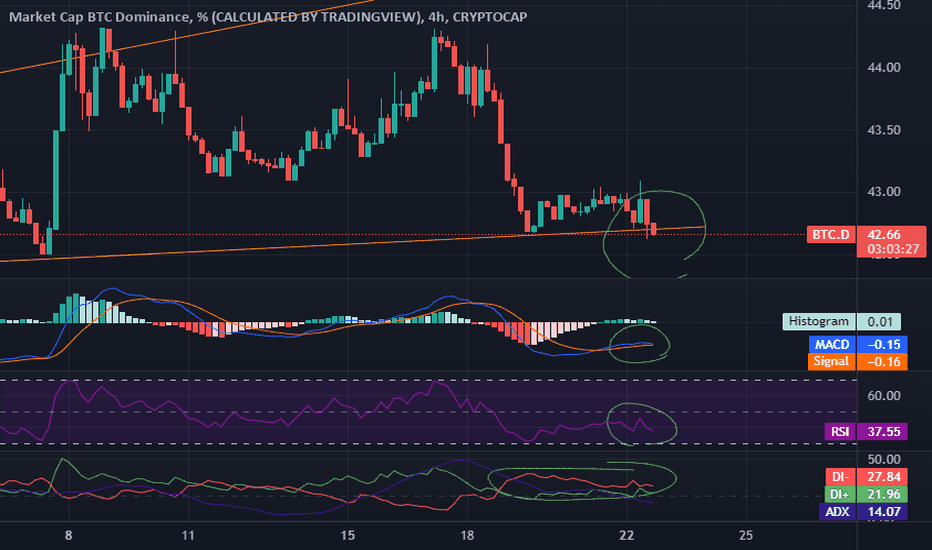This screenshot has width=932, height=550.
Task: Click the current value 42.66 label
Action: [x=884, y=234]
